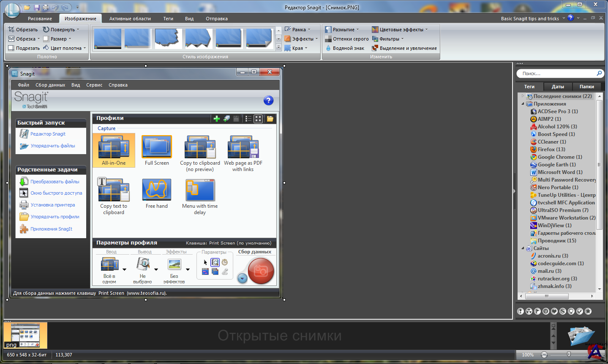The width and height of the screenshot is (608, 364).
Task: Open Выделение и увеличение spotlight tool
Action: (404, 48)
